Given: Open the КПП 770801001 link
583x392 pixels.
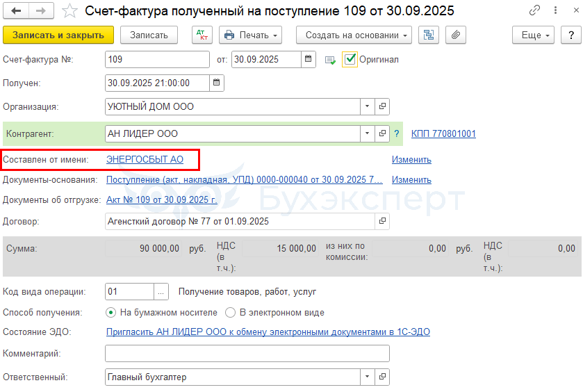Looking at the screenshot, I should coord(443,133).
